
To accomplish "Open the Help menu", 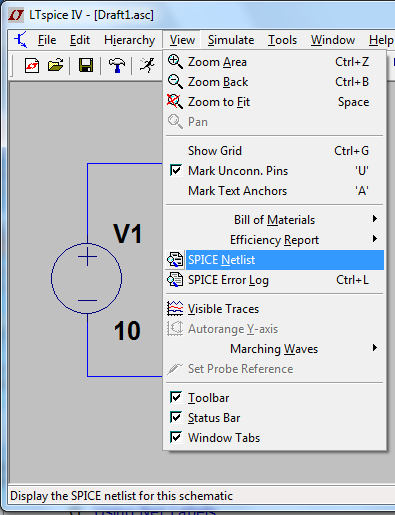I will click(381, 40).
